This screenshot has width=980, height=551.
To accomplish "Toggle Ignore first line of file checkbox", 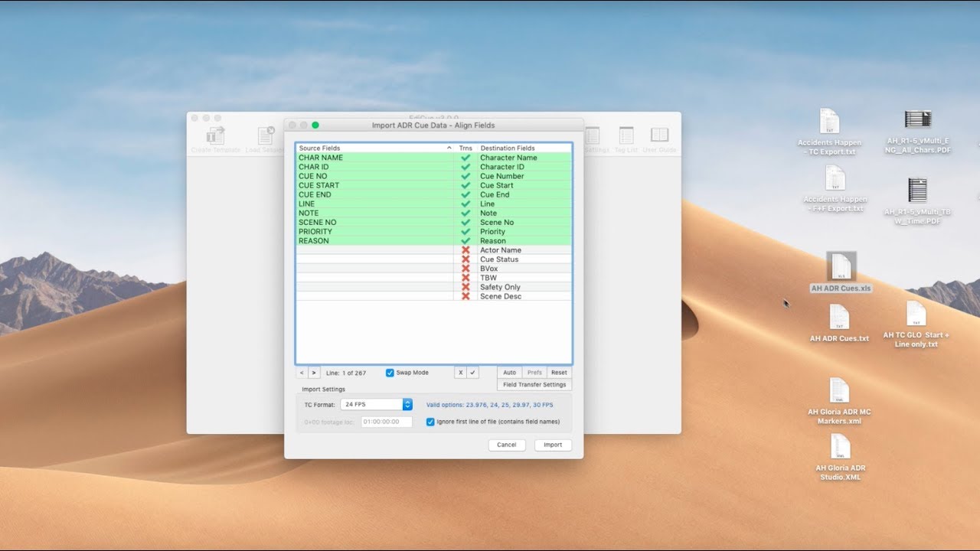I will 430,422.
